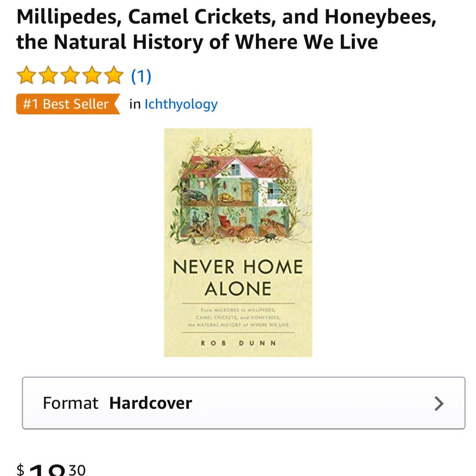This screenshot has height=476, width=476.
Task: Click the third rating star
Action: tap(70, 75)
